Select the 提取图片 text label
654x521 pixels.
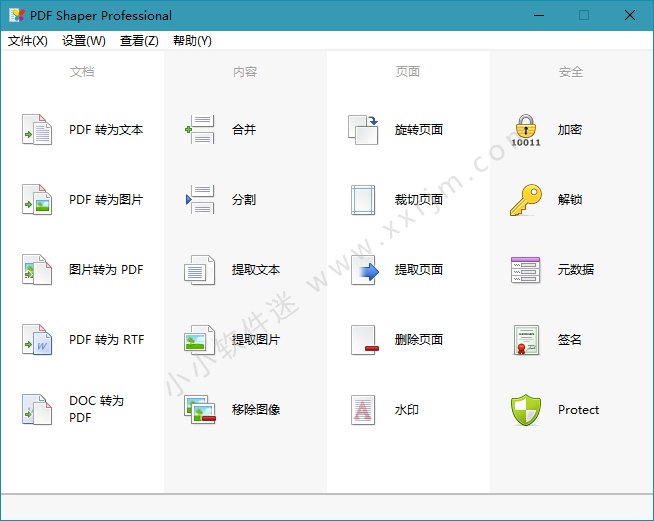click(x=256, y=340)
